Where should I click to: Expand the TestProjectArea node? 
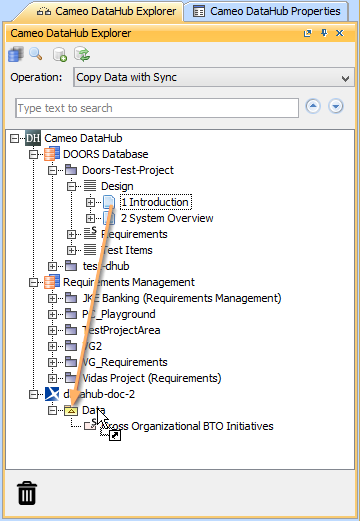[52, 330]
